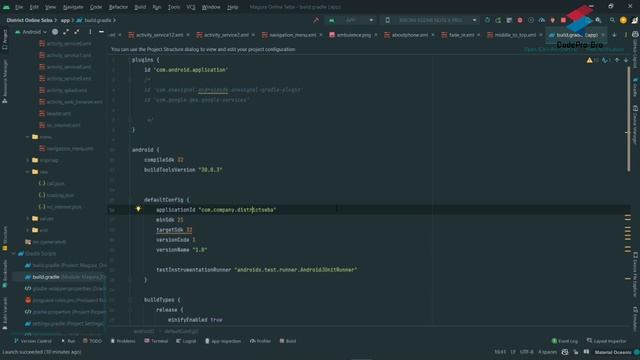Open the Profiler tool window
This screenshot has height=360, width=640.
point(260,341)
